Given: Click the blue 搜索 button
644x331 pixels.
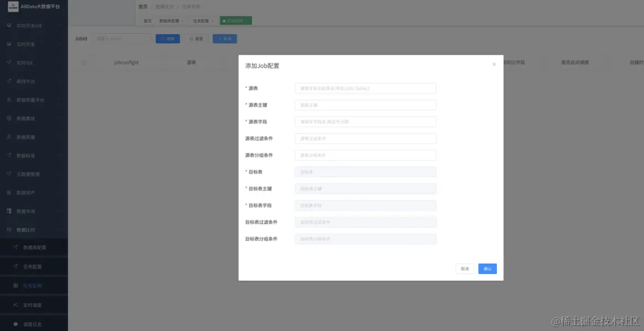Looking at the screenshot, I should [168, 39].
